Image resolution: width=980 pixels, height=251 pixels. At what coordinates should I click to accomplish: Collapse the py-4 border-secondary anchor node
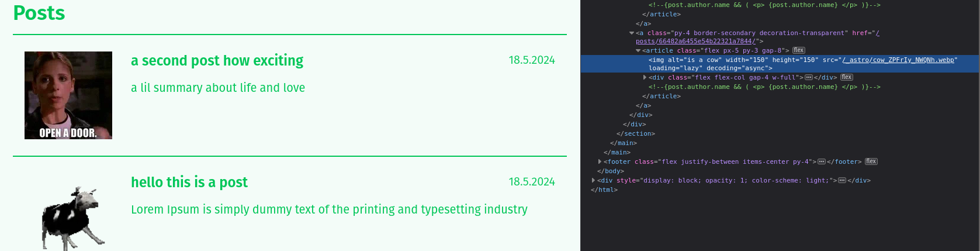(632, 33)
